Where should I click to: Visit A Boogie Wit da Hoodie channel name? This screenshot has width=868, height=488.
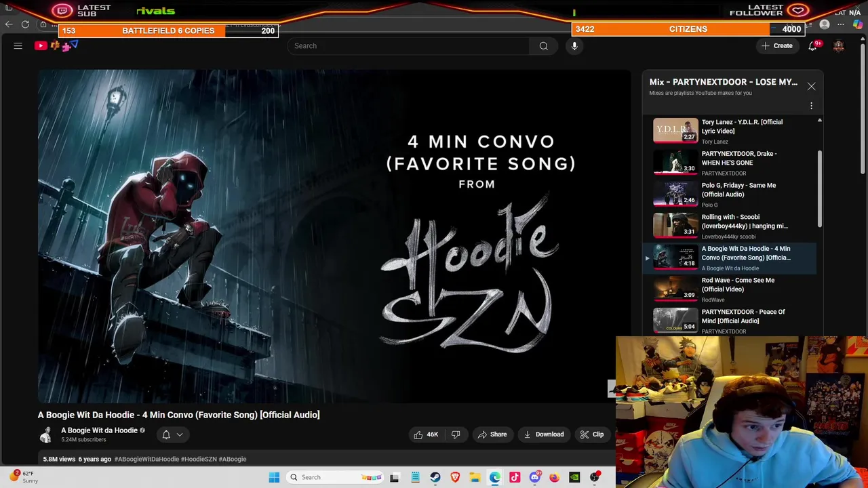coord(99,430)
